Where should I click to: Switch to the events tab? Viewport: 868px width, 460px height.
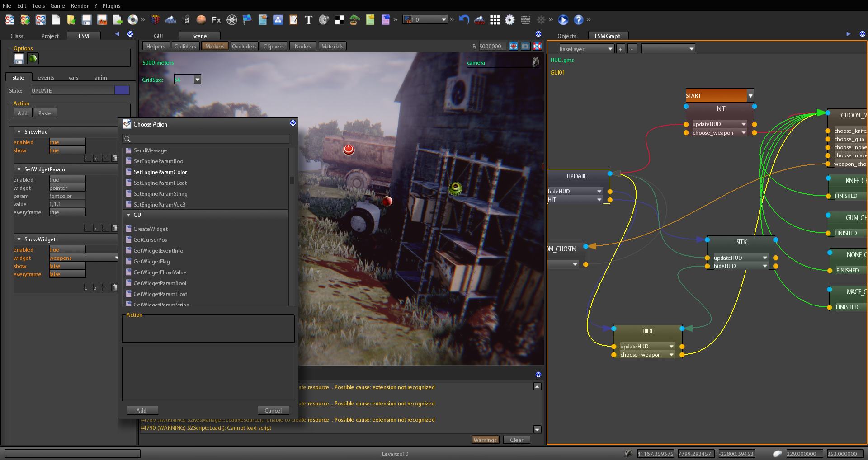46,78
